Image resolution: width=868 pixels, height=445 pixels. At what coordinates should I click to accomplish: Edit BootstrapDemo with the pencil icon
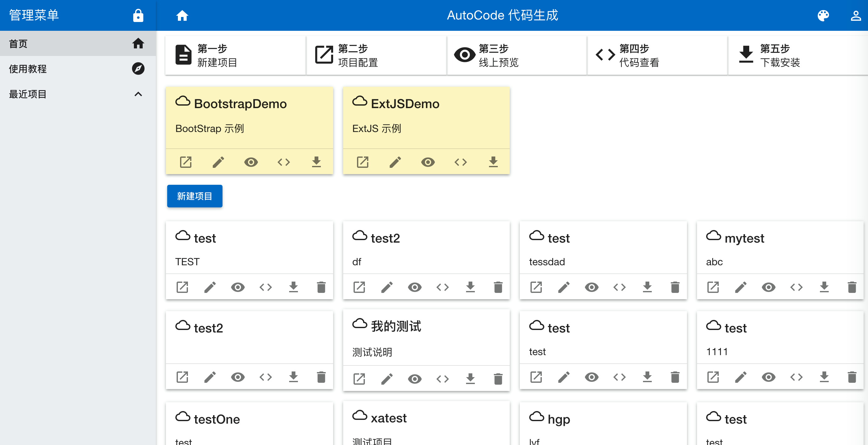click(218, 162)
